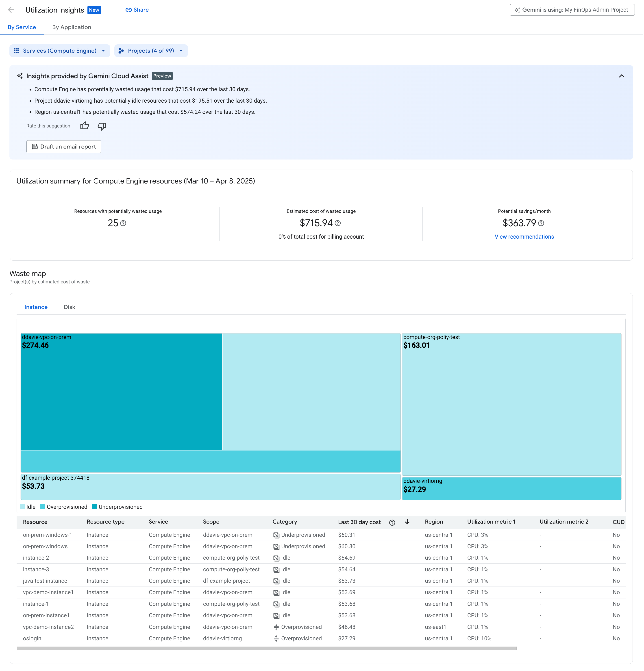The height and width of the screenshot is (671, 644).
Task: Open the Services (Compute Engine) dropdown
Action: (60, 50)
